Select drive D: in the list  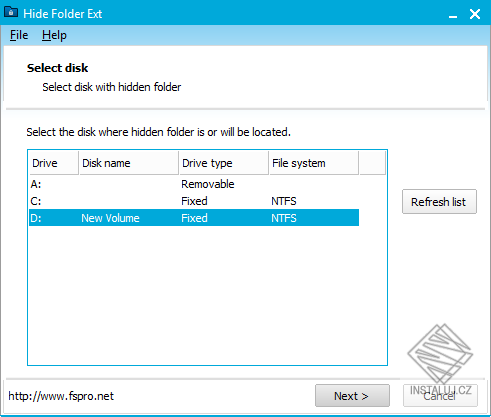[x=194, y=218]
